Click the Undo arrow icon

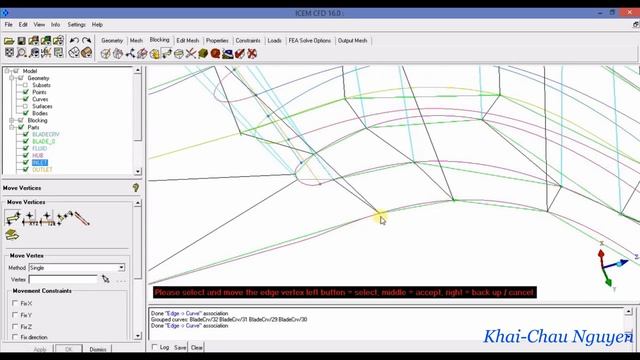(74, 40)
